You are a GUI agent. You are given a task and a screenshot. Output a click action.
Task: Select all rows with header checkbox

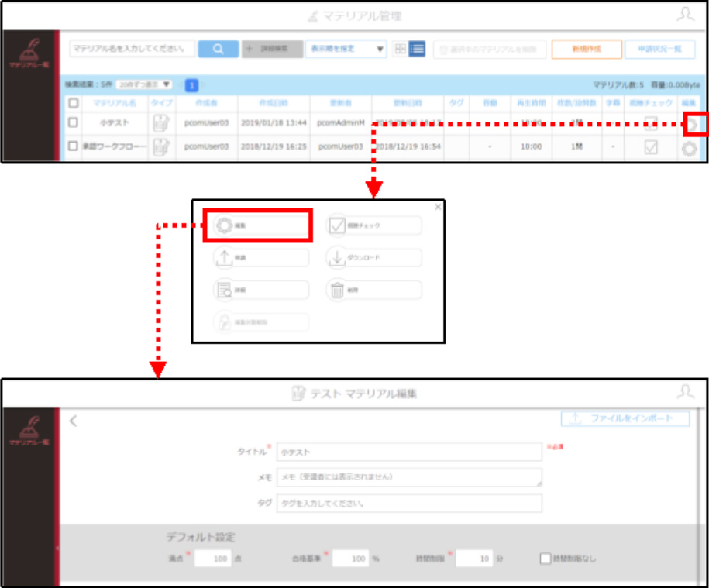coord(74,103)
